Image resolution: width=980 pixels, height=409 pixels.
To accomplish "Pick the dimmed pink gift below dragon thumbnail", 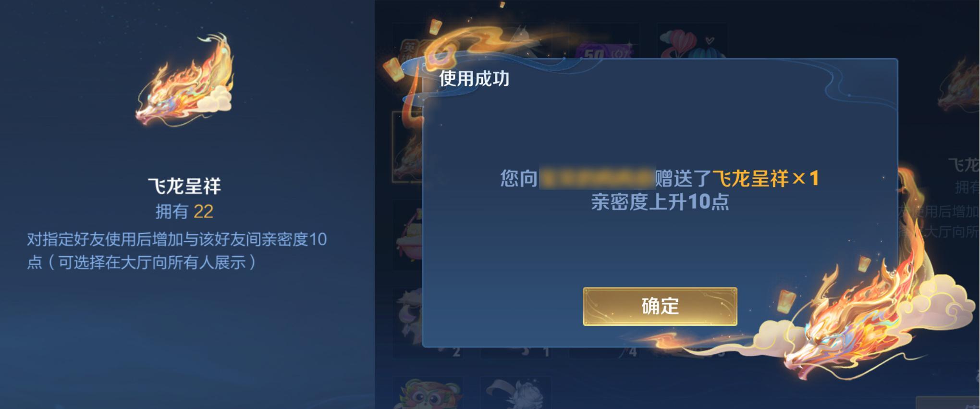I will pyautogui.click(x=408, y=235).
